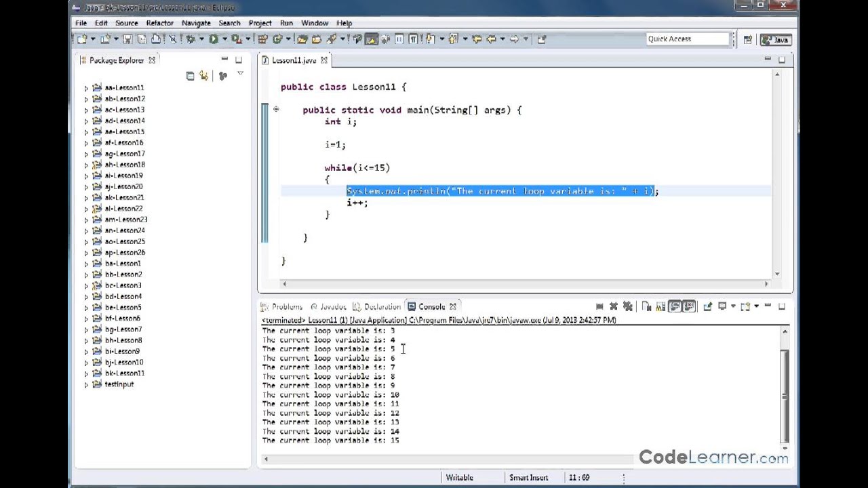Open the Navigate menu
The width and height of the screenshot is (868, 488).
point(196,23)
